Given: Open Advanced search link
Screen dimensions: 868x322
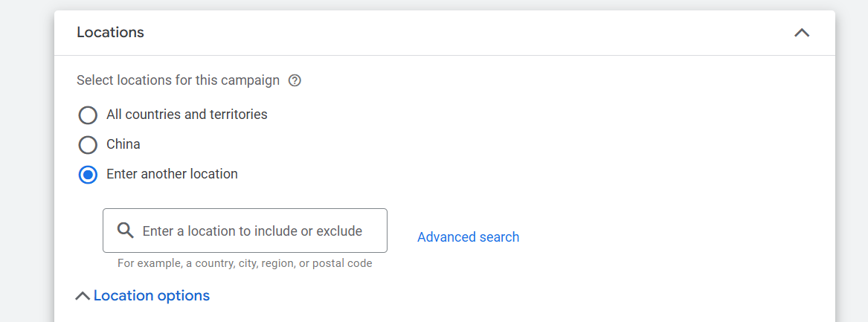Looking at the screenshot, I should 468,237.
